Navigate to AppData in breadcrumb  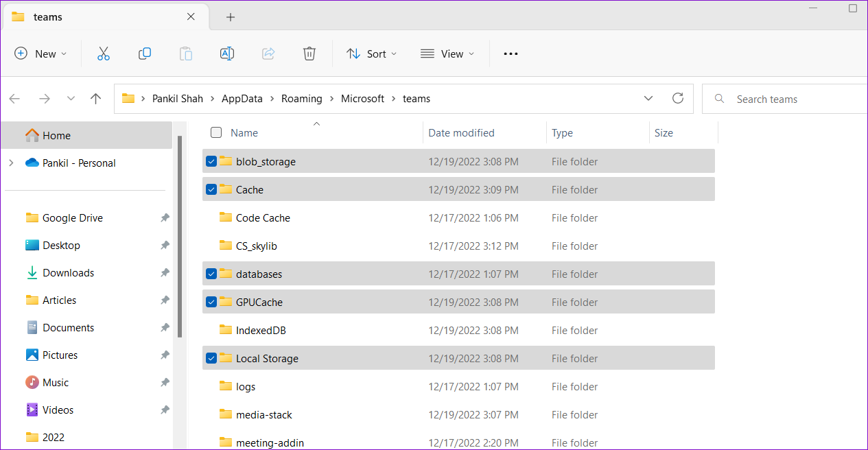point(242,99)
